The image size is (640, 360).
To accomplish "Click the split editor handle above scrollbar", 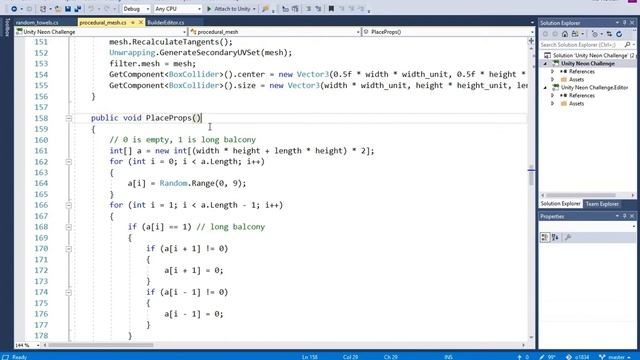I will [531, 41].
